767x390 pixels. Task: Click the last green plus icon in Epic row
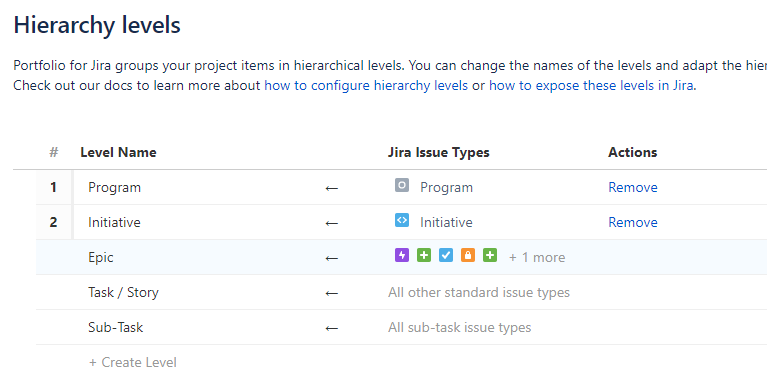pos(490,255)
